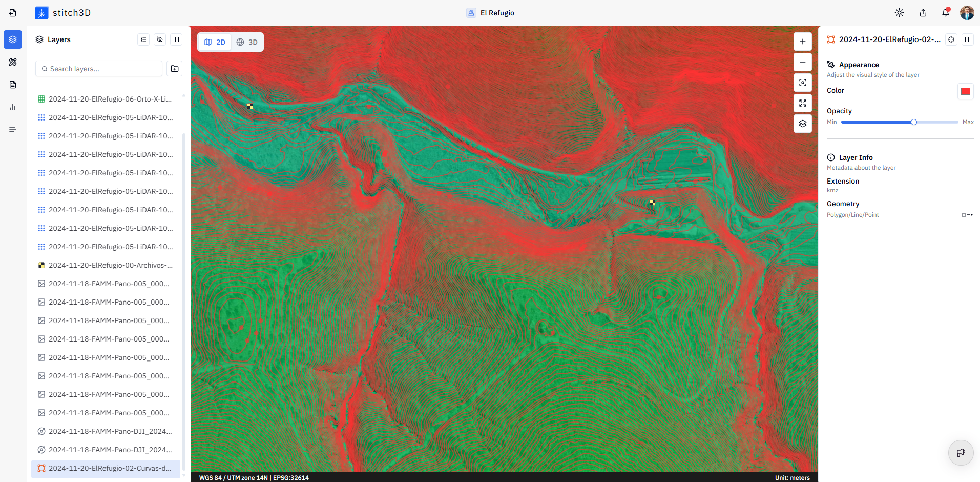
Task: Zoom out on the map
Action: click(x=803, y=62)
